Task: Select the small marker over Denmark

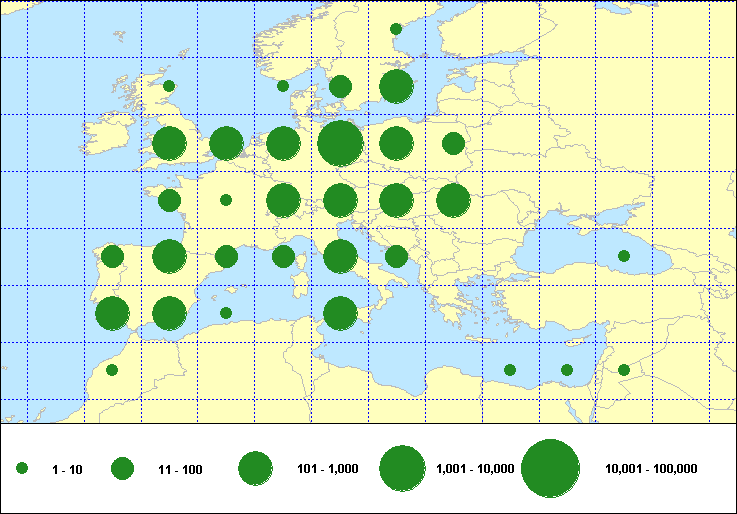Action: pos(283,86)
